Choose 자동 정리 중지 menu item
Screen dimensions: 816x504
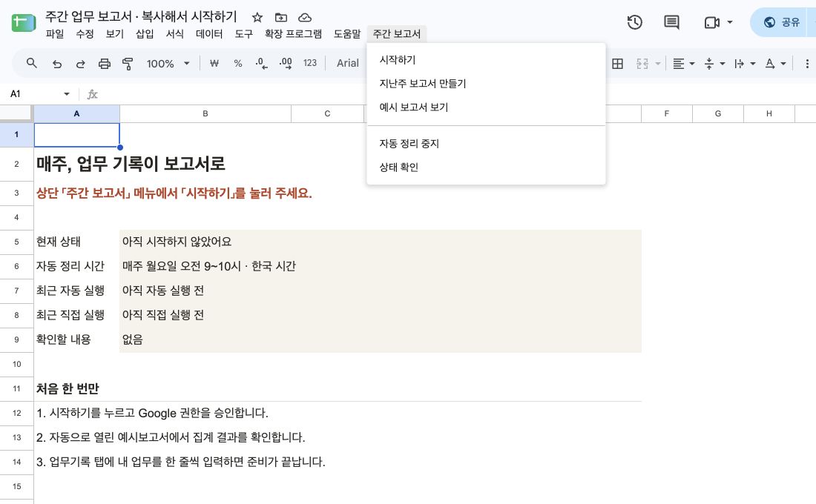[486, 144]
